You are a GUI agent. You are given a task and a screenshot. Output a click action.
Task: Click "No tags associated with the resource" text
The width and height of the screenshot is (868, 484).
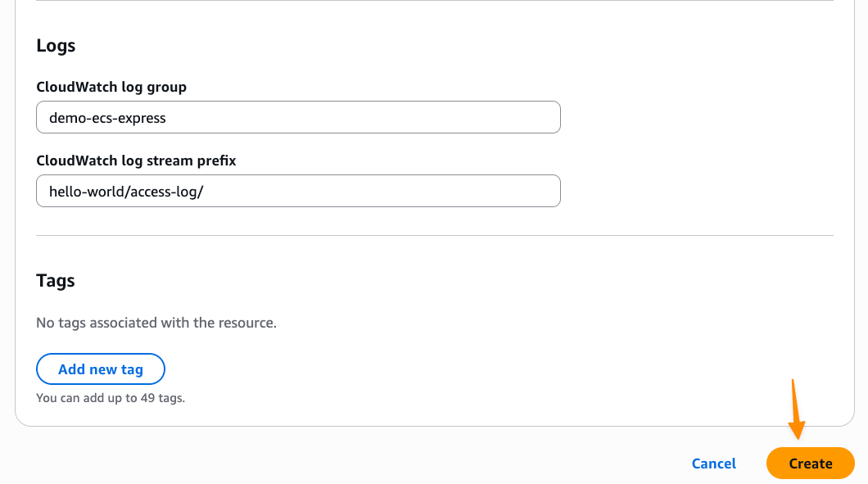coord(156,323)
